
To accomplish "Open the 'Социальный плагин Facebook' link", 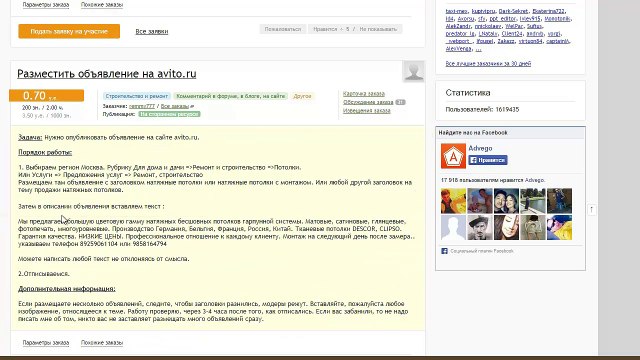I will click(482, 251).
